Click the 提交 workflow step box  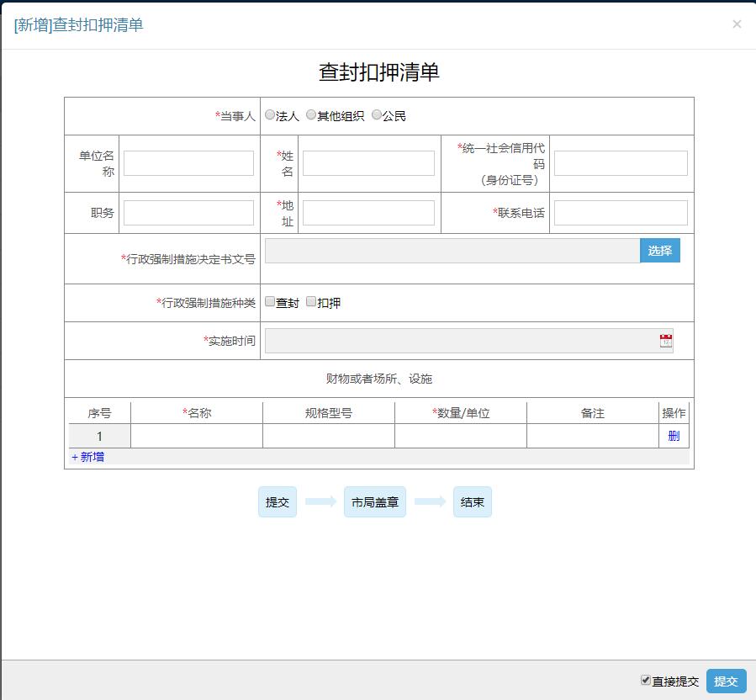point(278,501)
